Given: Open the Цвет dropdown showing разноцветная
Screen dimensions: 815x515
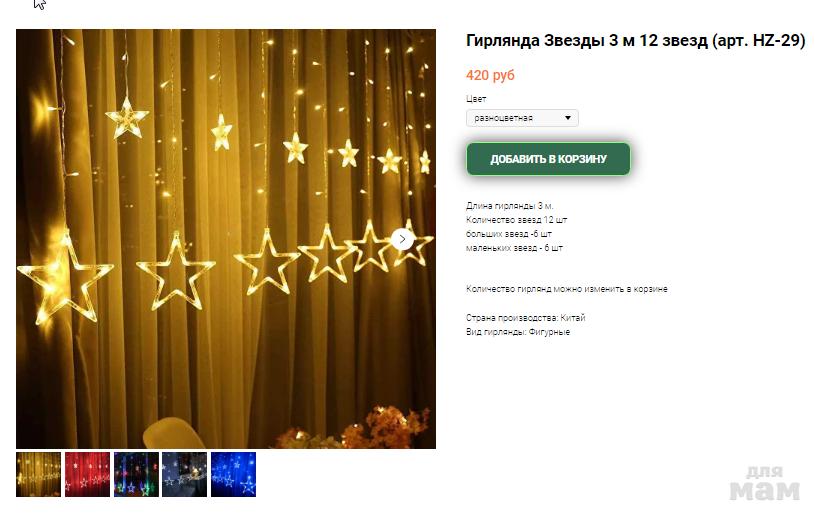Looking at the screenshot, I should [522, 118].
